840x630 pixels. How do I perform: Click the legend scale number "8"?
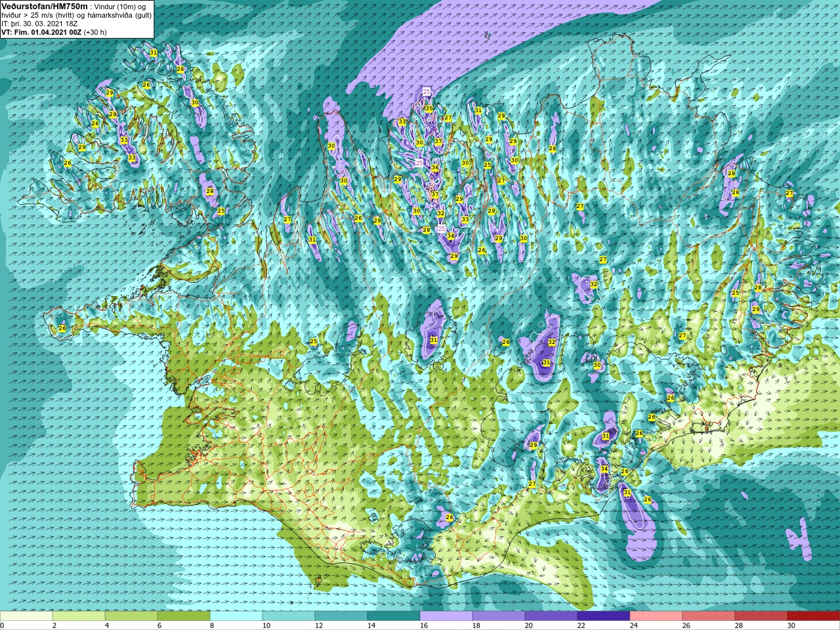(x=212, y=625)
